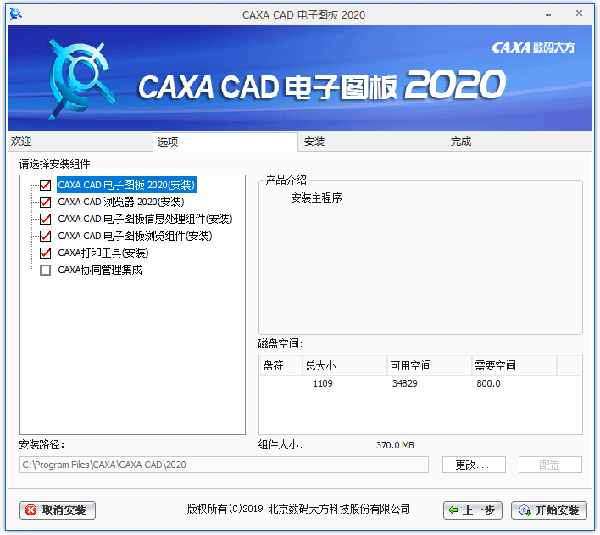Image resolution: width=600 pixels, height=535 pixels.
Task: Click the disabled 配置 button
Action: tap(550, 465)
